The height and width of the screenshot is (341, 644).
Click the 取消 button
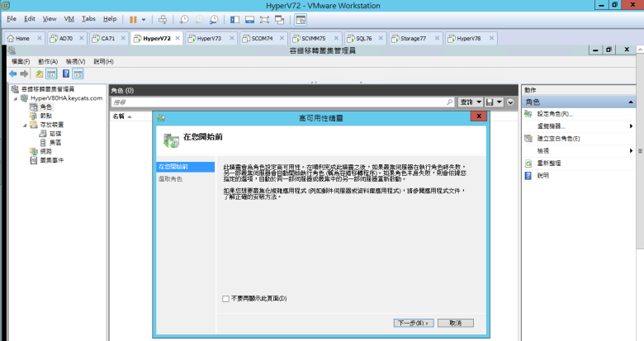pyautogui.click(x=455, y=323)
